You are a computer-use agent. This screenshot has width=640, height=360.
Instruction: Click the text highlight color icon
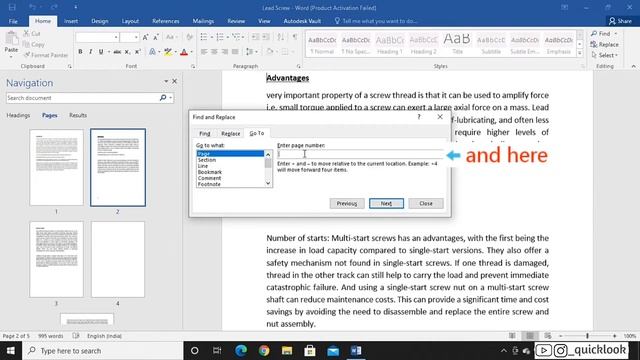(168, 52)
